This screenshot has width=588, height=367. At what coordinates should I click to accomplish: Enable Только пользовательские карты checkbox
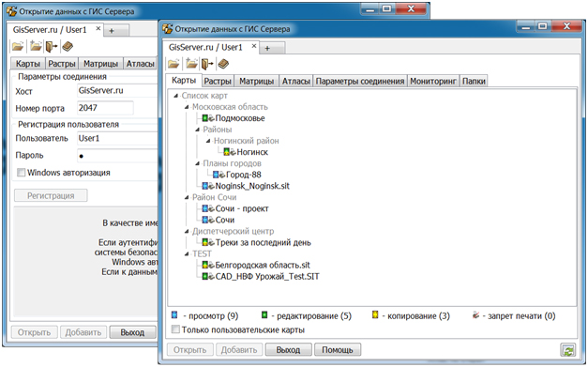[175, 329]
